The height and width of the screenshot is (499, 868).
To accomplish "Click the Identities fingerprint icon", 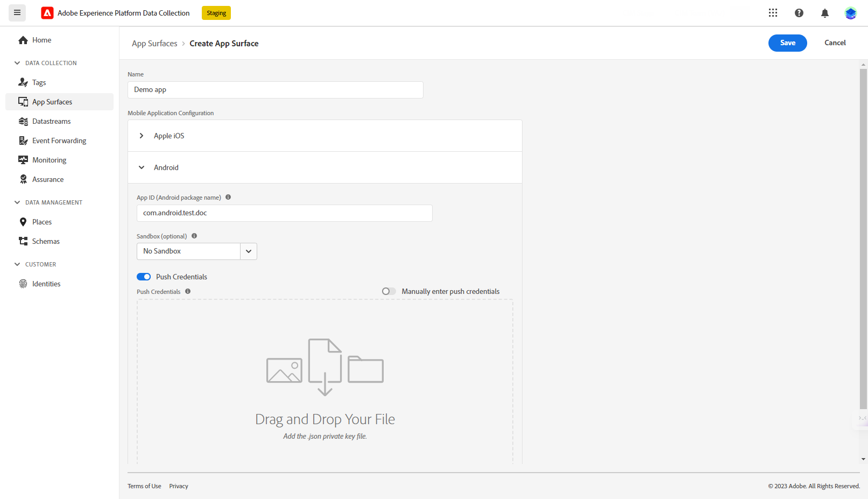I will [x=23, y=284].
